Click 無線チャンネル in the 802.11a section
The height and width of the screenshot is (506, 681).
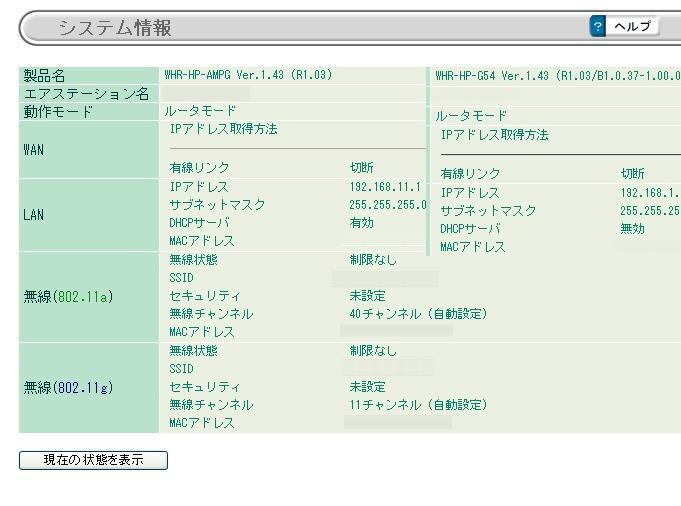pos(211,314)
